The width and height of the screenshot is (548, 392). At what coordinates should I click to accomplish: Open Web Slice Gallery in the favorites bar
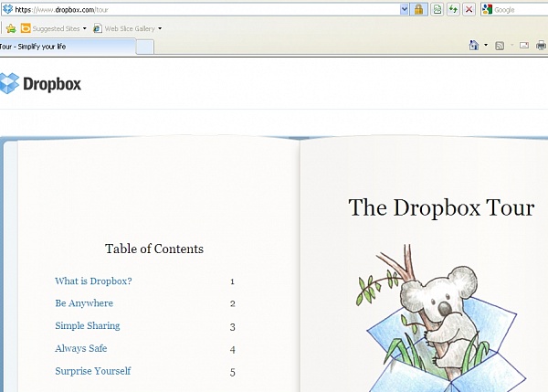tap(124, 28)
